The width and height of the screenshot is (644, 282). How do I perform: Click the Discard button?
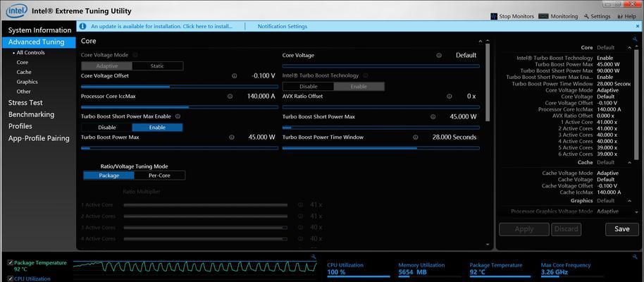click(x=566, y=229)
